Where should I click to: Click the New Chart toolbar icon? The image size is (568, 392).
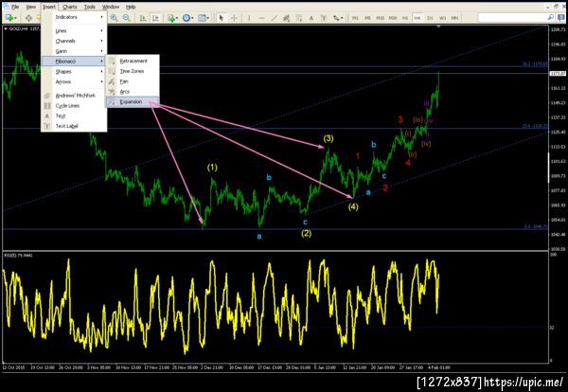pyautogui.click(x=10, y=18)
